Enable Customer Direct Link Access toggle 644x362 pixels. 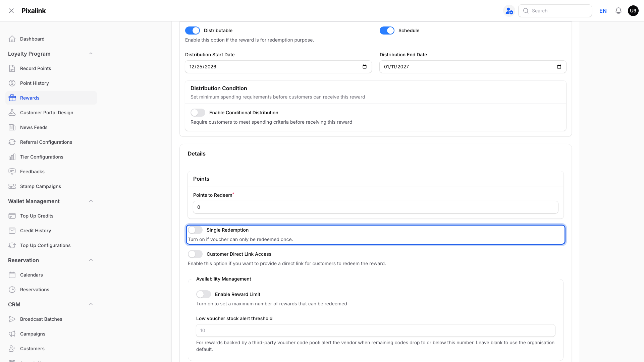(195, 254)
